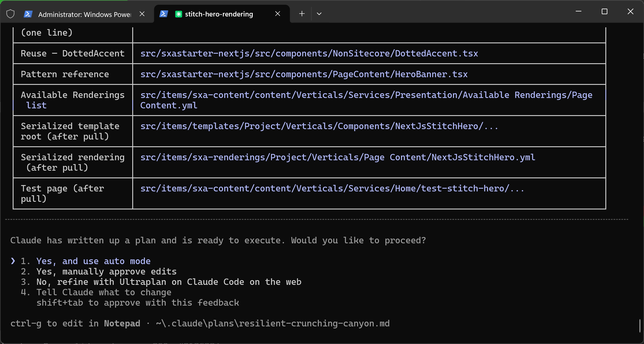Click the DottedAccent.tsx file path

(x=309, y=53)
